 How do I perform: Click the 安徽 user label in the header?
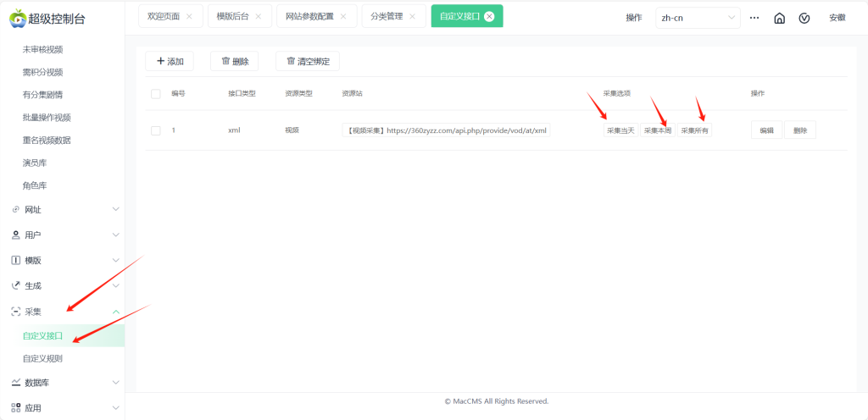pos(837,18)
